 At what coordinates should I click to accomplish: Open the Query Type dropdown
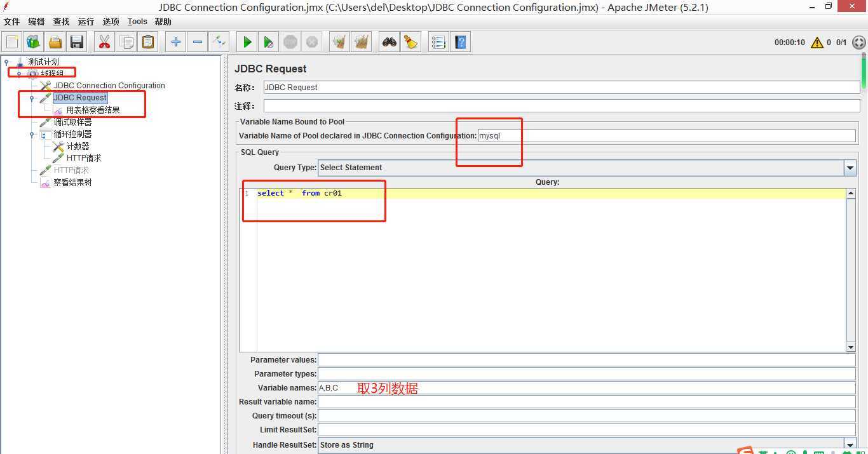coord(850,168)
